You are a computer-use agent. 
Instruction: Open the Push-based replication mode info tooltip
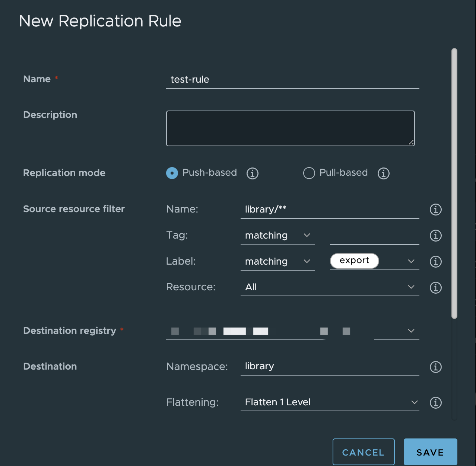pos(252,173)
